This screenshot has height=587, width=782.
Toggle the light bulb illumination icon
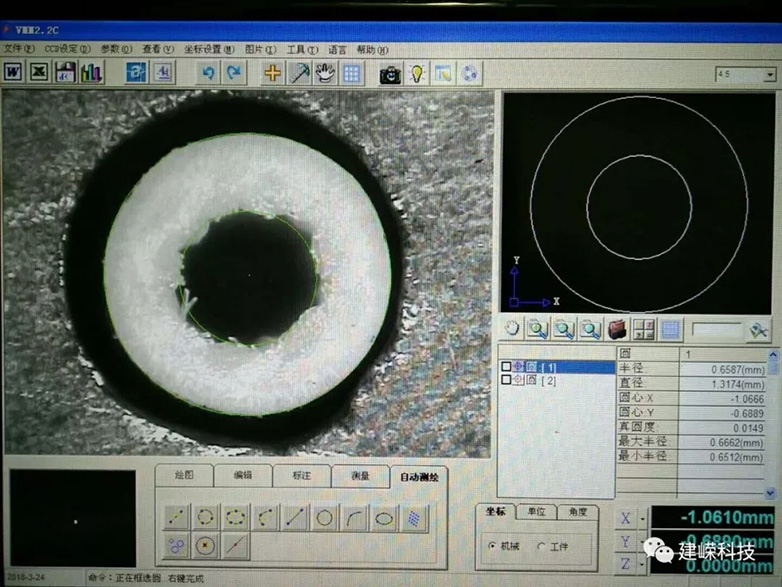click(417, 73)
